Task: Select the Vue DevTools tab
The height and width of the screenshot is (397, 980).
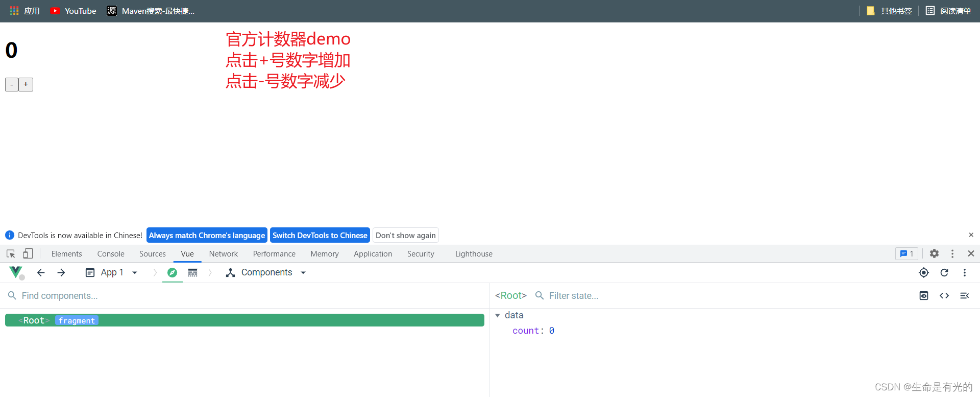Action: point(187,253)
